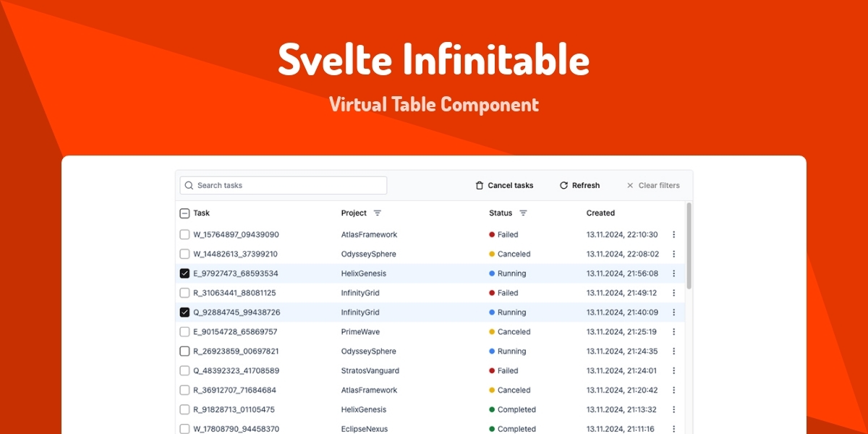
Task: Click the Running status in E_97927473_68593534 row
Action: tap(508, 273)
